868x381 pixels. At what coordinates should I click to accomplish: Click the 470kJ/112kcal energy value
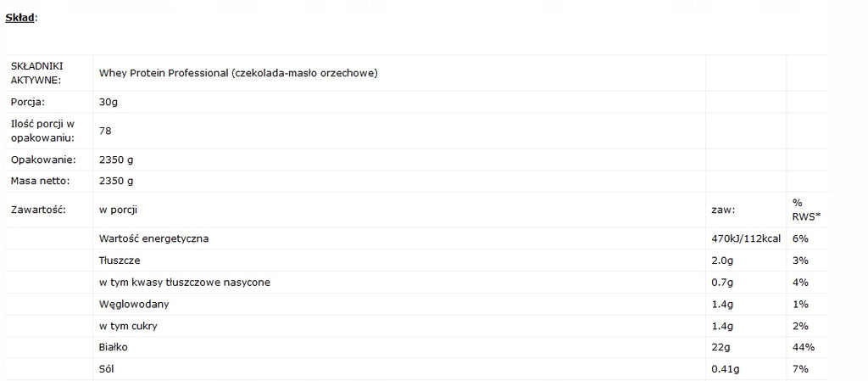coord(746,238)
